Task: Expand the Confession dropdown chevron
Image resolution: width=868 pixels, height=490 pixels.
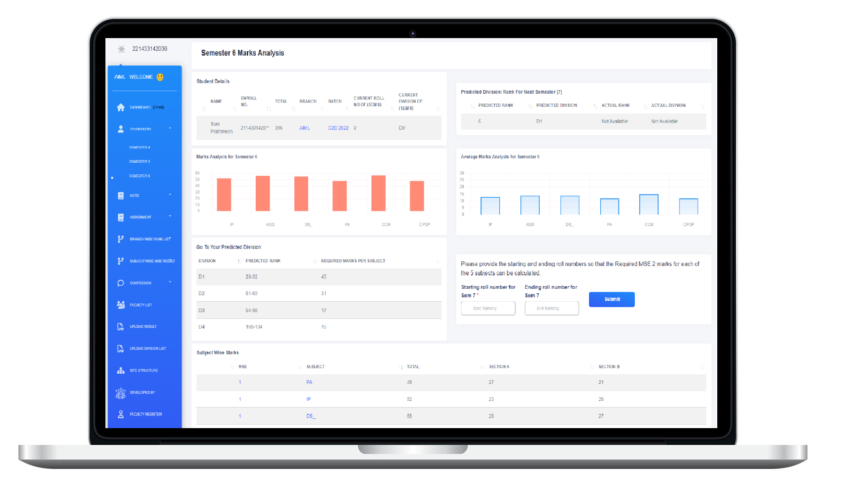Action: point(170,282)
